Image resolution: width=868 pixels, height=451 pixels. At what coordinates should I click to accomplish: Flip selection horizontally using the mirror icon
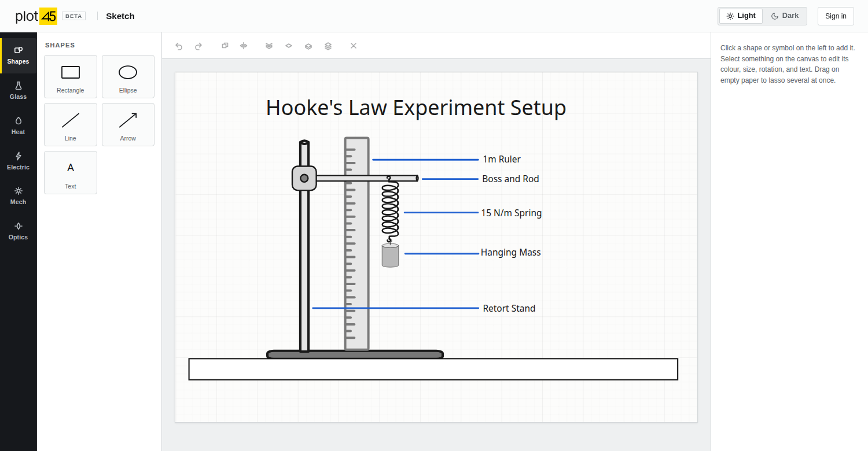tap(244, 46)
